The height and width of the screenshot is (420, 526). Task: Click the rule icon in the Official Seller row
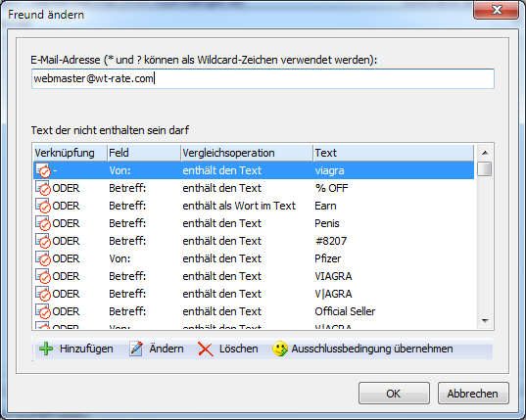43,311
